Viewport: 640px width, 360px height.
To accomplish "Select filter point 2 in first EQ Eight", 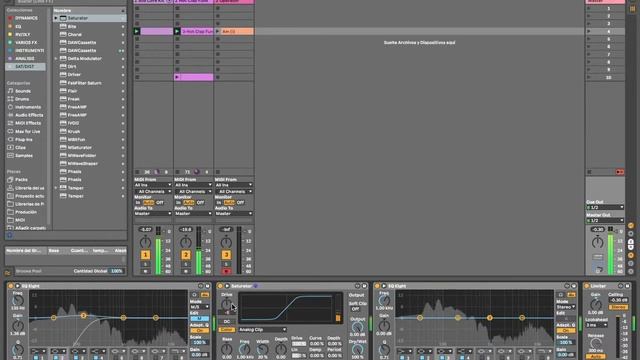I will click(x=84, y=316).
